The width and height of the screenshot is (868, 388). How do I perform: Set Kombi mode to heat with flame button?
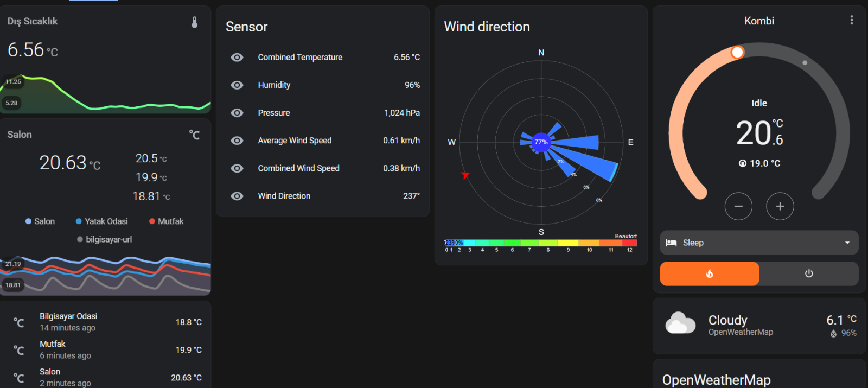[x=710, y=274]
